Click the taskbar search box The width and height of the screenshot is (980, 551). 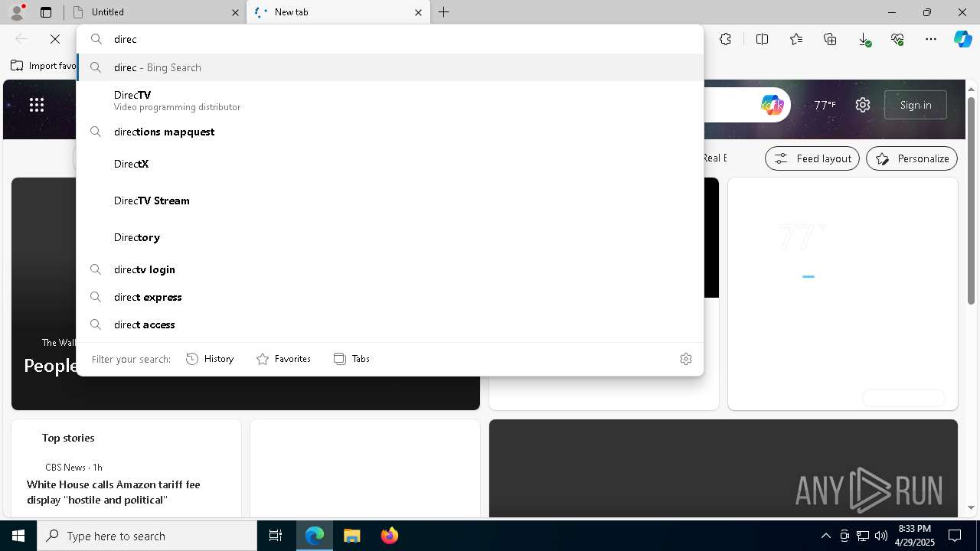[147, 536]
